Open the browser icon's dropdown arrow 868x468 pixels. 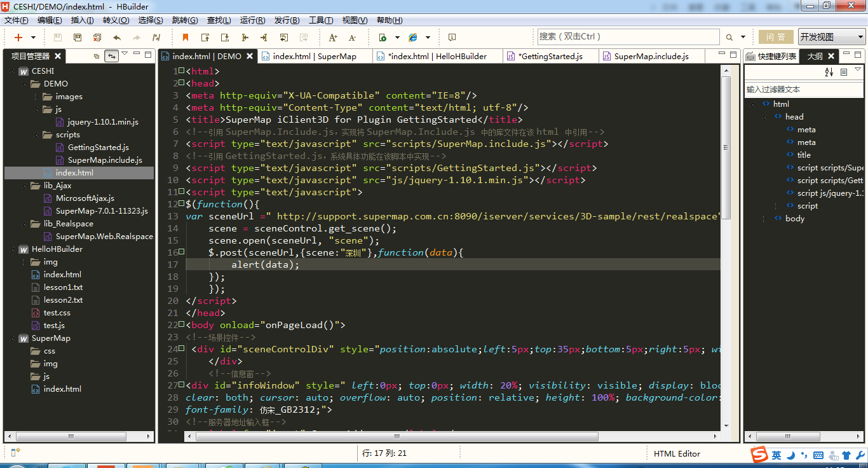pyautogui.click(x=428, y=38)
